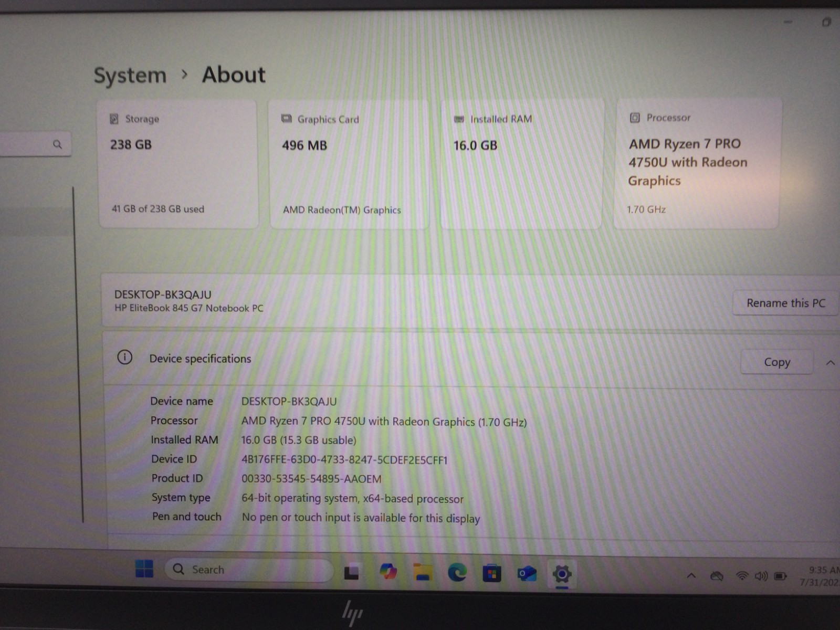Click the settings search magnifier icon

(x=57, y=144)
